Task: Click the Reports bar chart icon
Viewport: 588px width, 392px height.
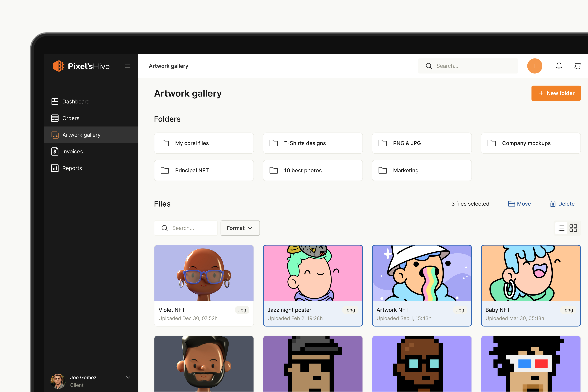Action: (x=55, y=168)
